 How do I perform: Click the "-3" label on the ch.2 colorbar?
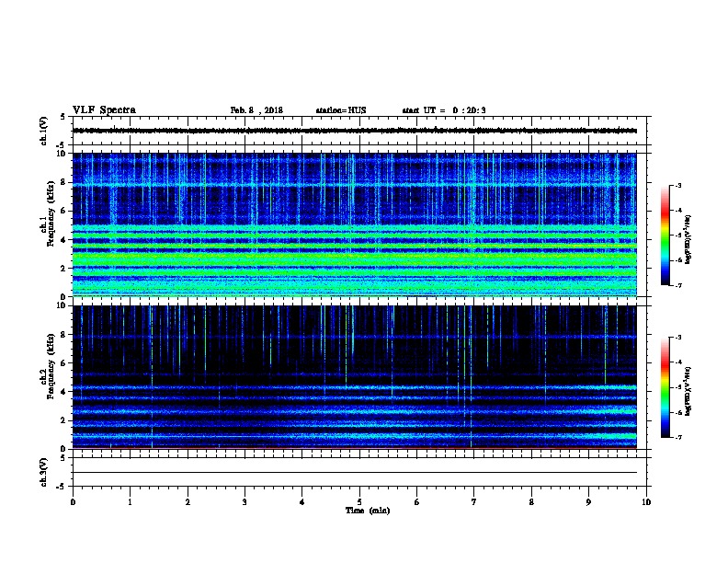point(677,338)
